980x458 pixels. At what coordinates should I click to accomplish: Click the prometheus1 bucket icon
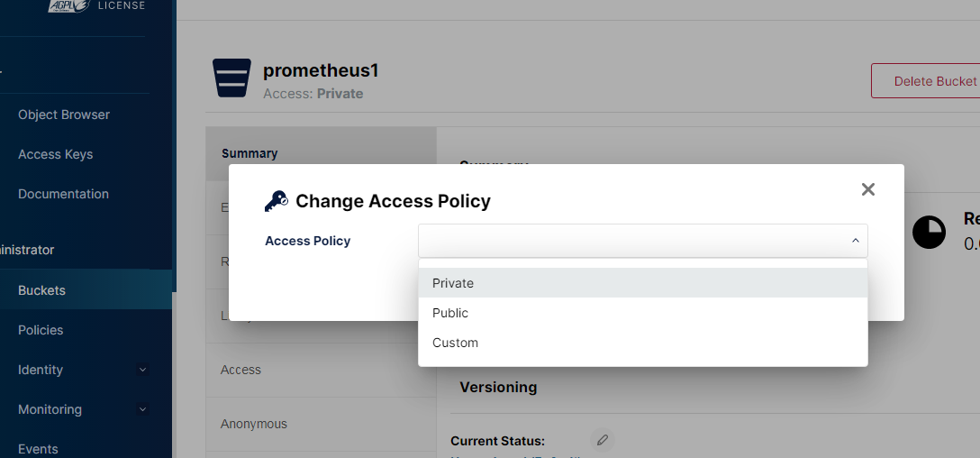[232, 78]
